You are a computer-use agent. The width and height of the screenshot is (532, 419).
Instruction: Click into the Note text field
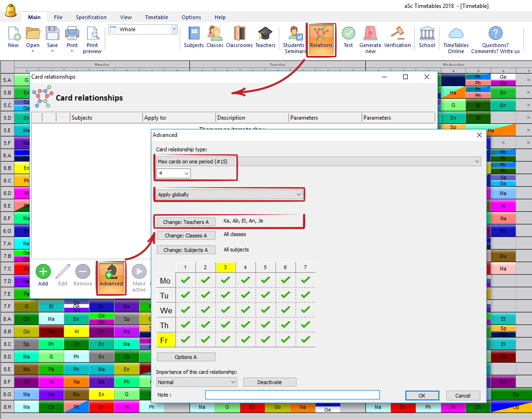pos(292,395)
